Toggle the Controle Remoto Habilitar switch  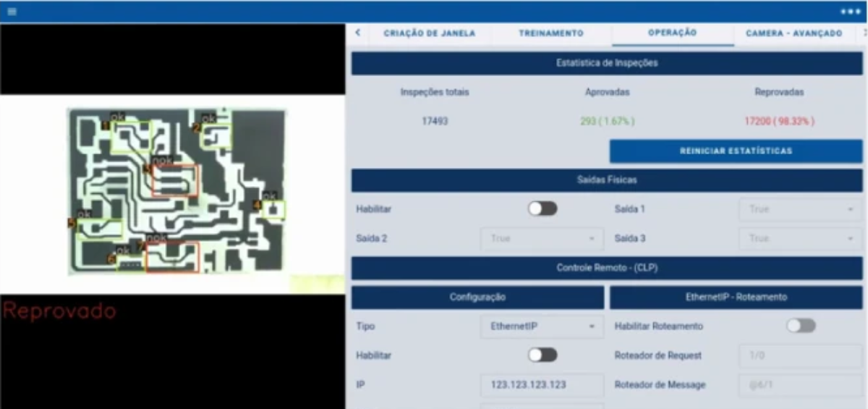542,355
